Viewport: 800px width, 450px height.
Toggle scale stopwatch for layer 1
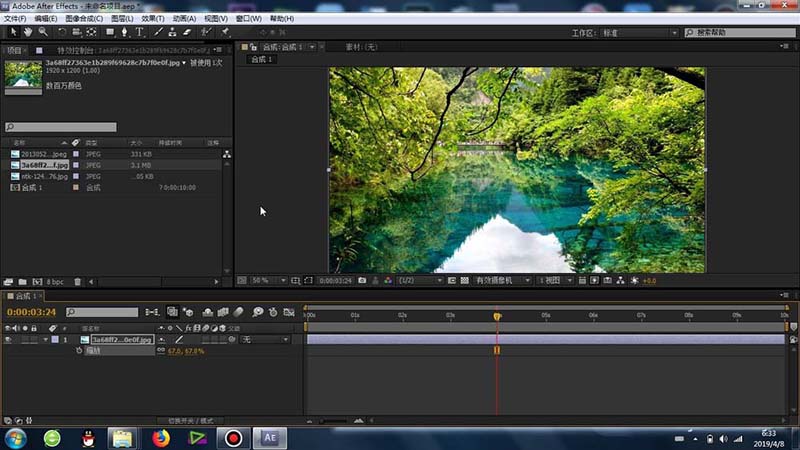click(79, 351)
